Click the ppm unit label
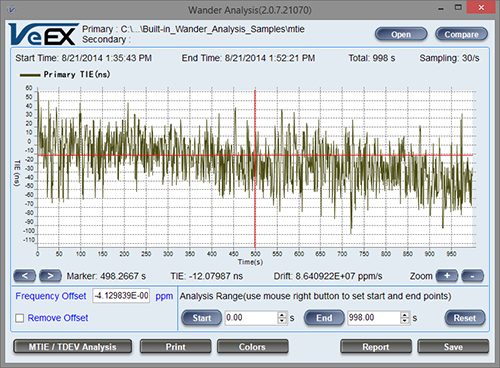 pyautogui.click(x=164, y=296)
